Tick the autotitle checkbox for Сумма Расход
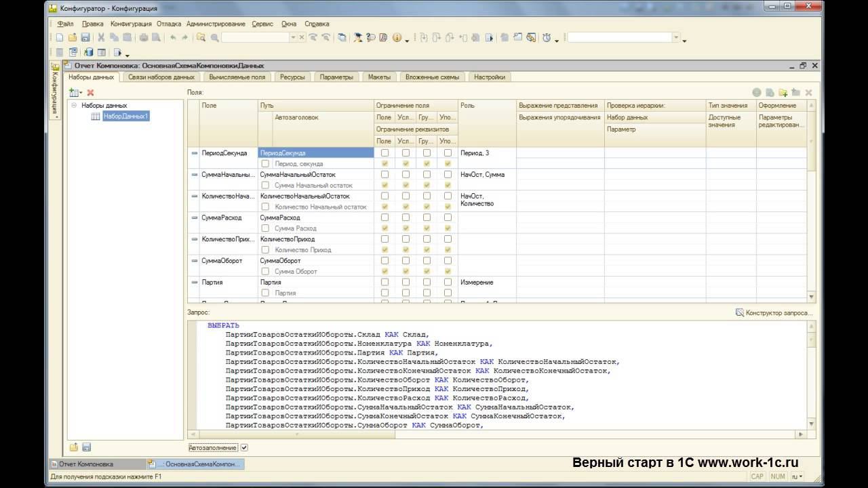The width and height of the screenshot is (868, 488). [x=265, y=228]
